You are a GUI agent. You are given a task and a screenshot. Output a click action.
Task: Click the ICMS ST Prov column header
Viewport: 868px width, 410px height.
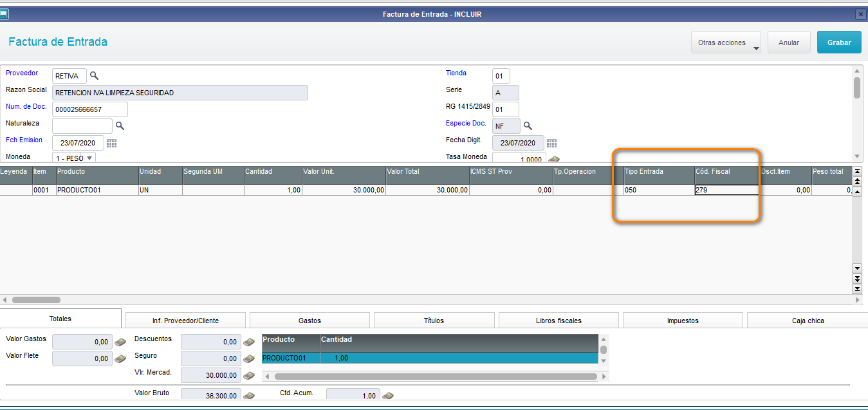pyautogui.click(x=511, y=175)
